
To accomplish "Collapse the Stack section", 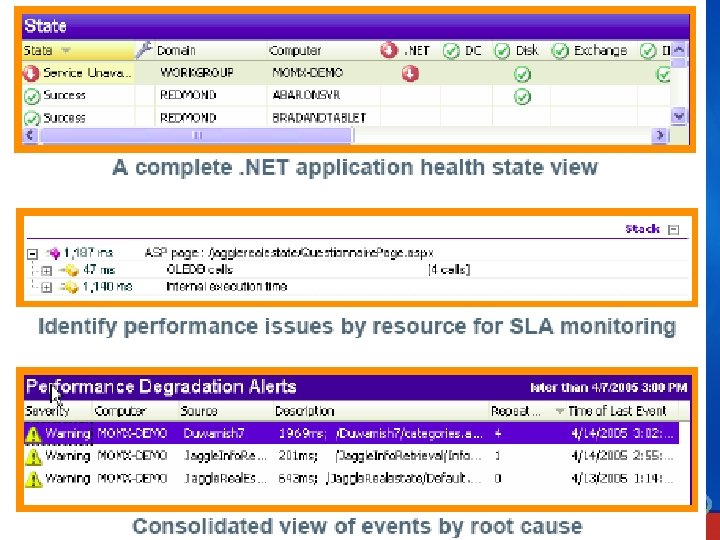I will 674,229.
